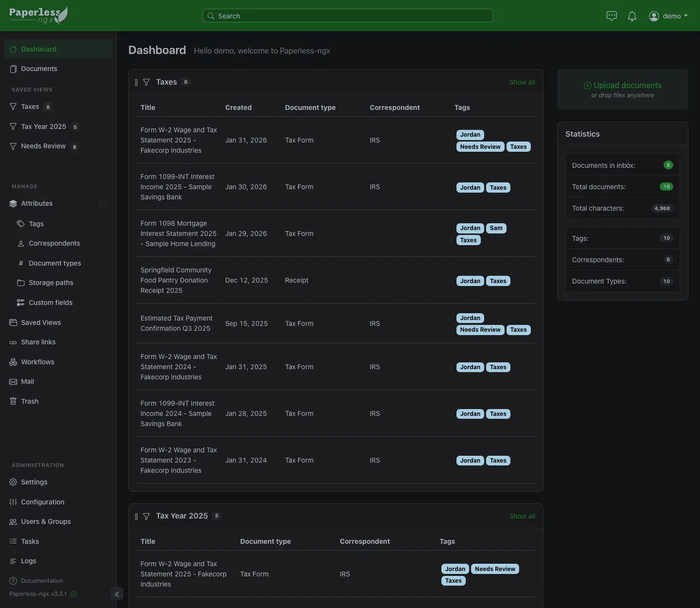Image resolution: width=700 pixels, height=608 pixels.
Task: Collapse the Attributes section toggle
Action: [103, 203]
